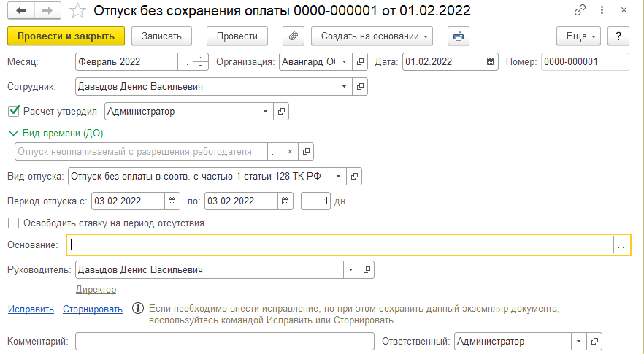
Task: Click the Провести и закрыть button
Action: [x=66, y=36]
